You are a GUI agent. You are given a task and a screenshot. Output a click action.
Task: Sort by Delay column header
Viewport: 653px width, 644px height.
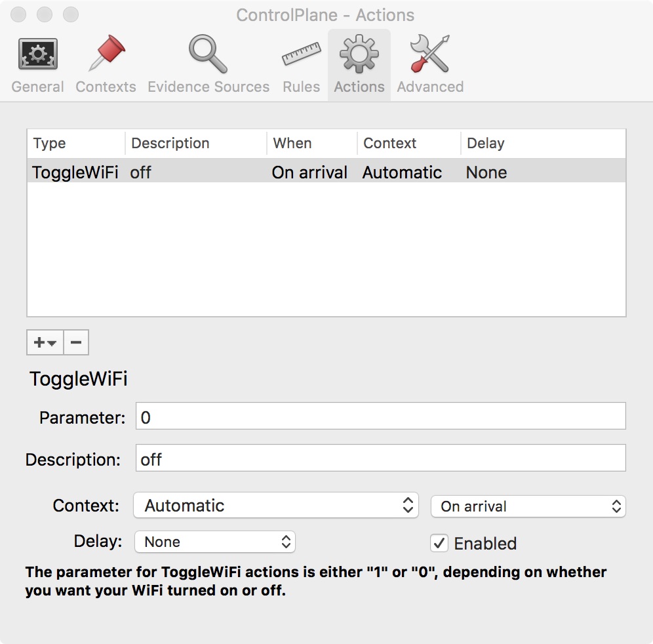click(543, 144)
